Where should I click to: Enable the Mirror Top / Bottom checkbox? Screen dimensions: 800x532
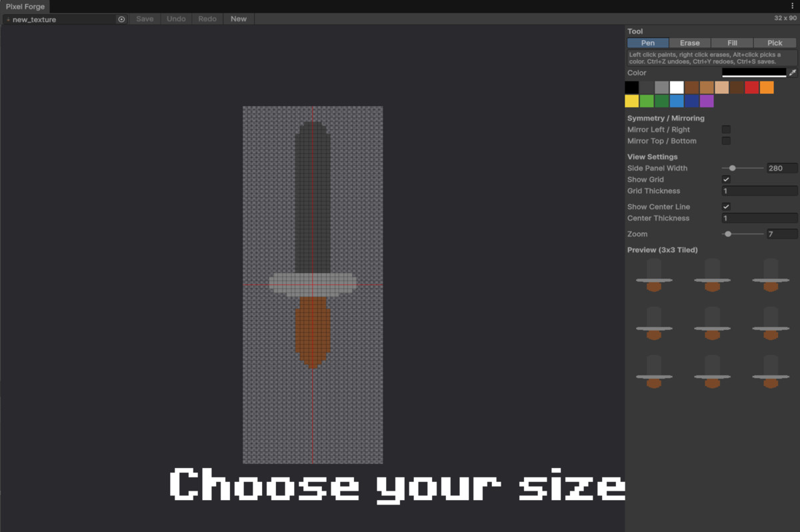pyautogui.click(x=726, y=141)
